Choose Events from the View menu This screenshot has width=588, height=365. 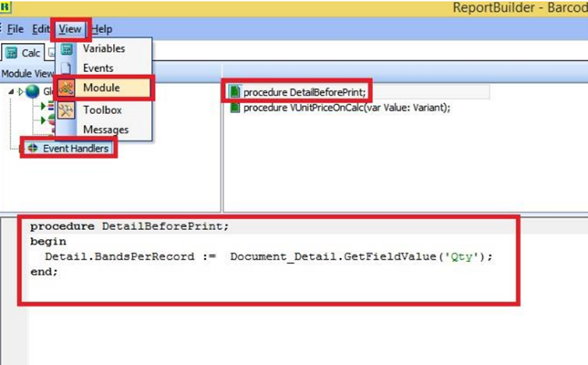[98, 68]
